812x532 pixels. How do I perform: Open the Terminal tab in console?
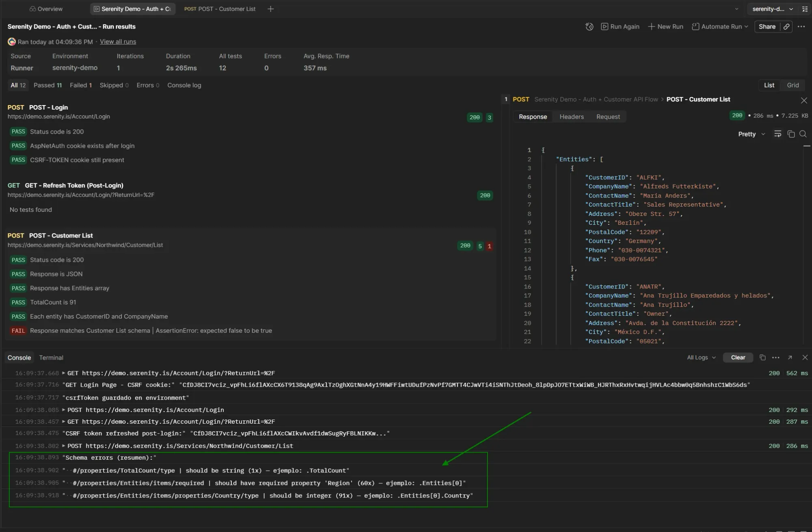click(51, 358)
